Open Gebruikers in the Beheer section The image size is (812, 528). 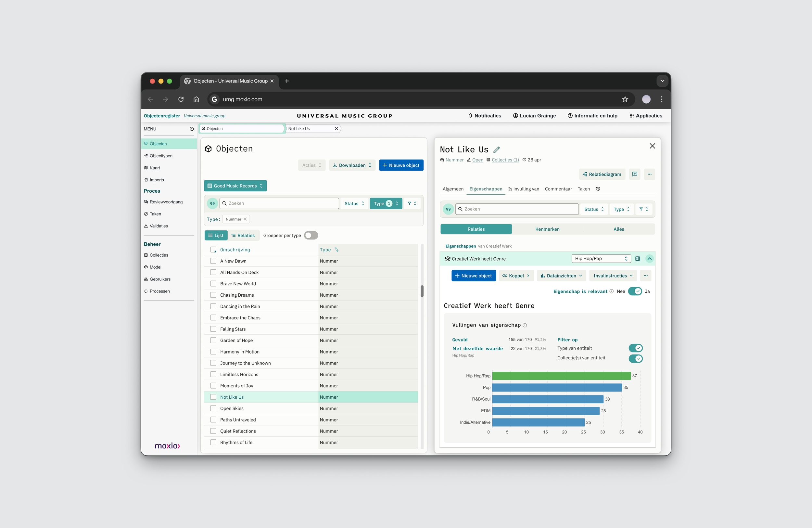click(x=160, y=279)
